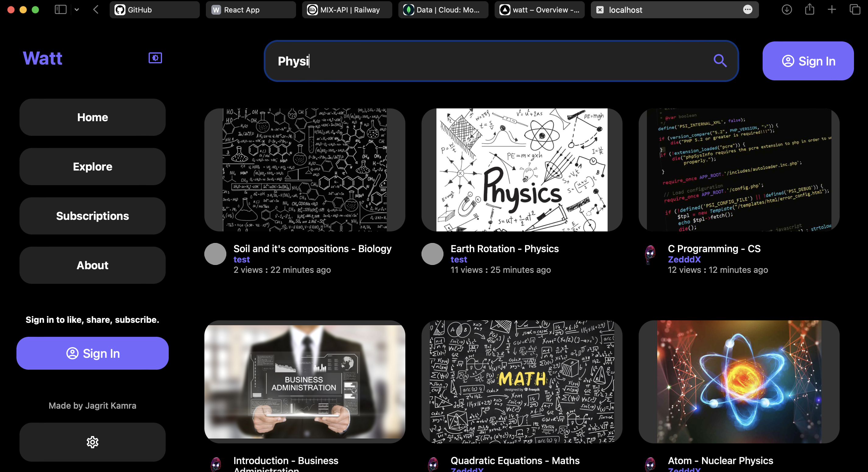Open Subscriptions from the sidebar
868x472 pixels.
tap(92, 216)
